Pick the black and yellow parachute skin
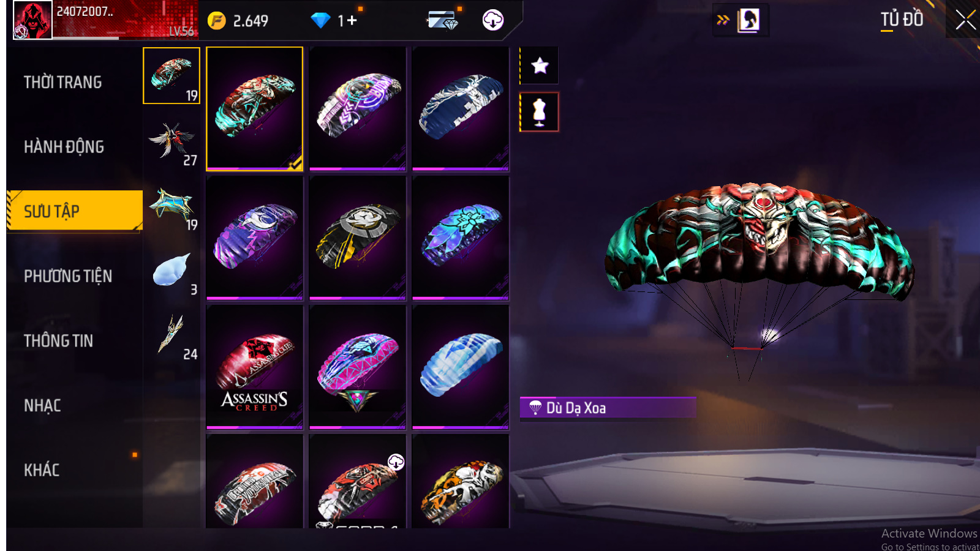Image resolution: width=980 pixels, height=551 pixels. click(x=358, y=238)
